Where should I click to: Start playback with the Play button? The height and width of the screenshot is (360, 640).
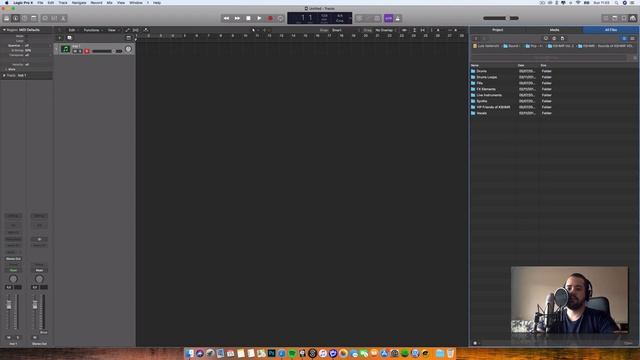coord(259,18)
